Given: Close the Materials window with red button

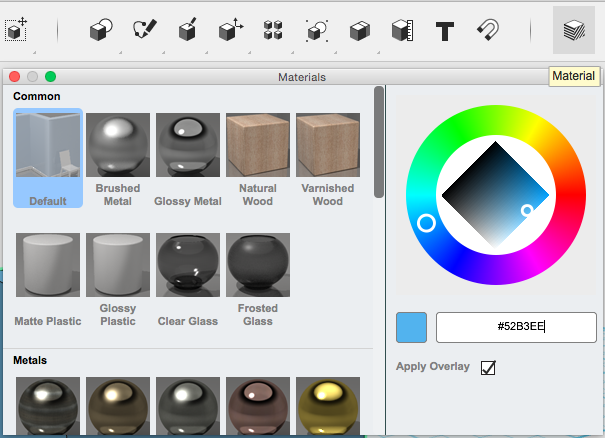Looking at the screenshot, I should [15, 76].
